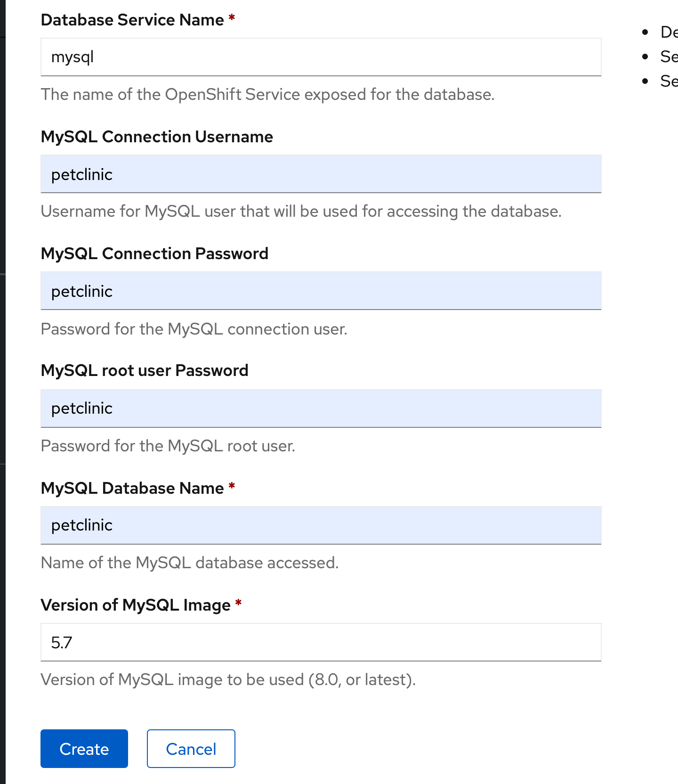Click the 'MySQL Connection Username' label

coord(157,137)
